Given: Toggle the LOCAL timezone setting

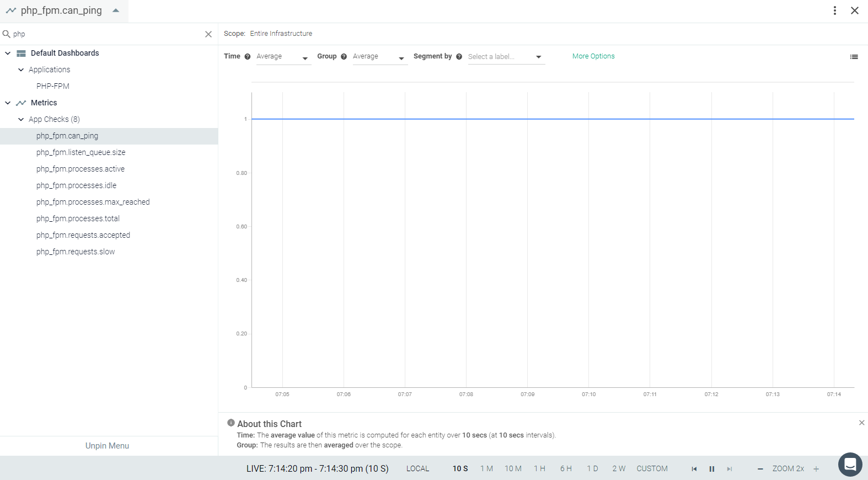Looking at the screenshot, I should [x=417, y=469].
